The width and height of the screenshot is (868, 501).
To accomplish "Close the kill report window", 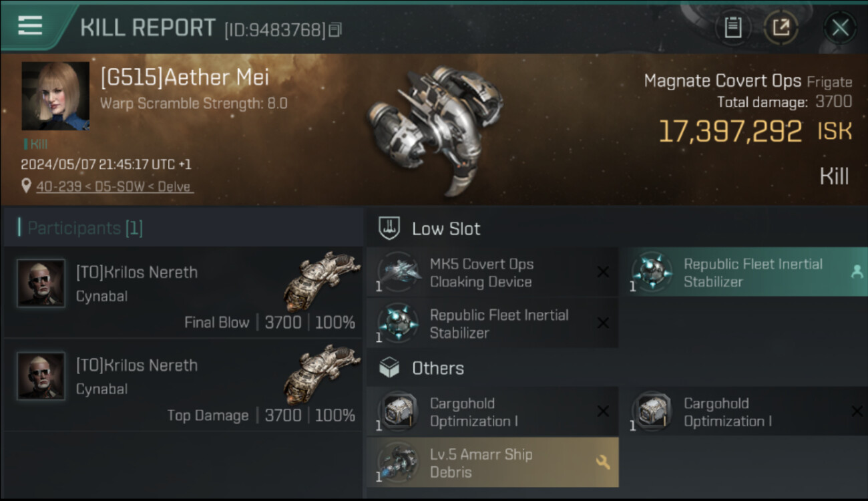I will coord(839,27).
